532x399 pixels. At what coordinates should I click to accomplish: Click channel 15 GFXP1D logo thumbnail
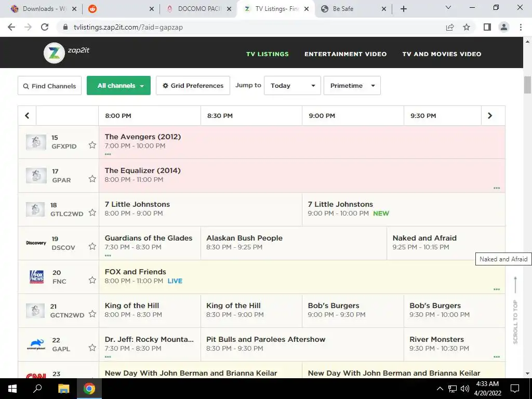pyautogui.click(x=36, y=142)
